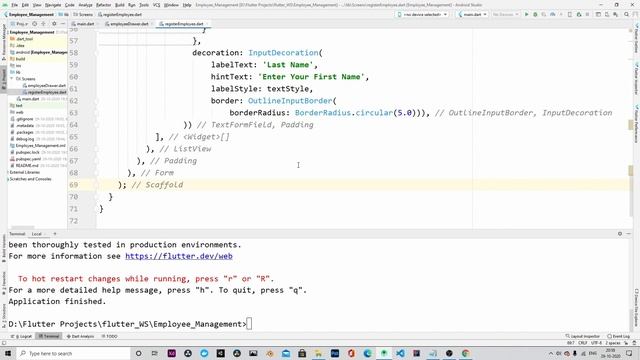Click the project horizontal scrollbar
This screenshot has width=640, height=360.
click(22, 227)
